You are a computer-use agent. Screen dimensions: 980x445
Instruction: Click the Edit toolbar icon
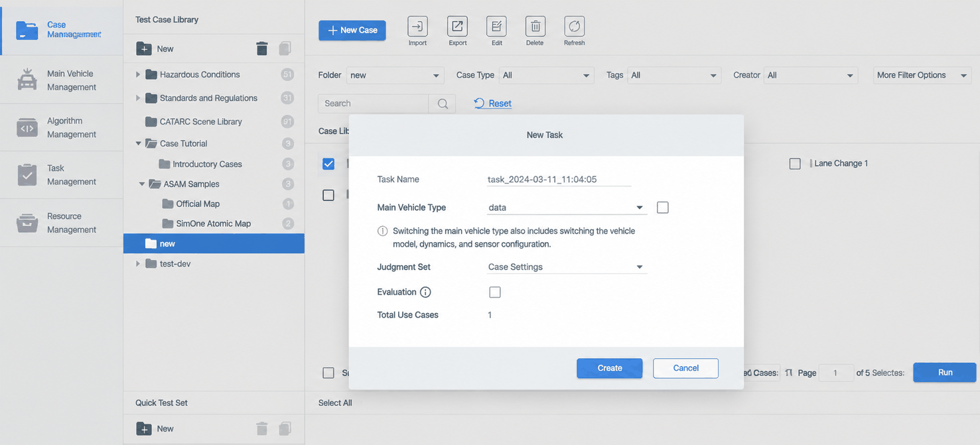496,27
